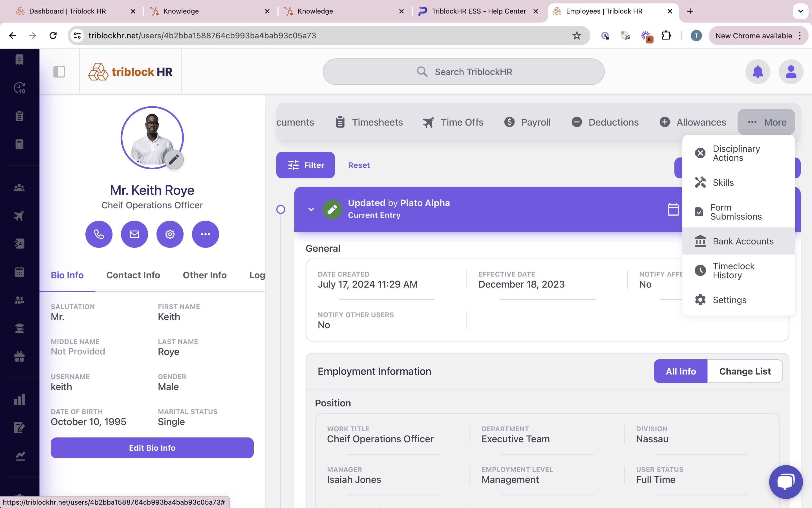Image resolution: width=812 pixels, height=508 pixels.
Task: Click the calendar icon in Updated entry header
Action: click(673, 209)
